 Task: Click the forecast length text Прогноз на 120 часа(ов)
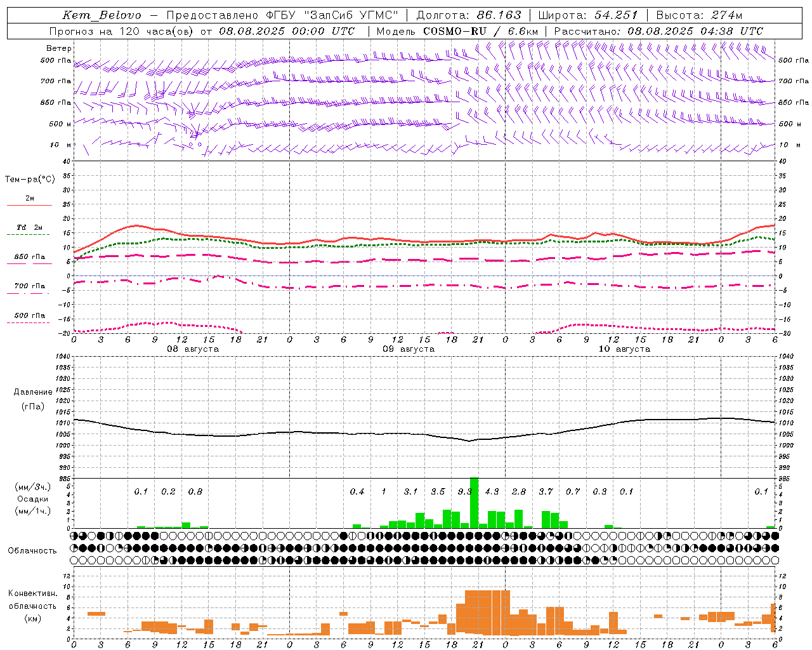click(x=122, y=31)
